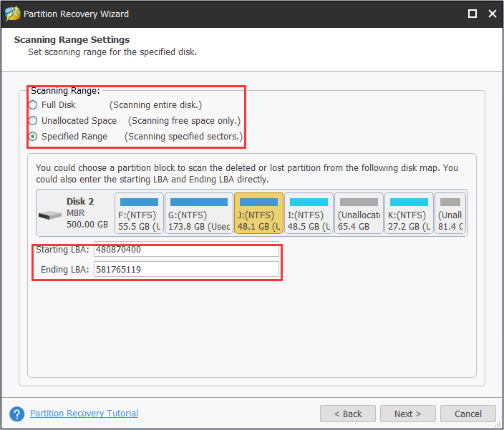
Task: Select the highlighted J:(NTFS) partition block
Action: [258, 213]
